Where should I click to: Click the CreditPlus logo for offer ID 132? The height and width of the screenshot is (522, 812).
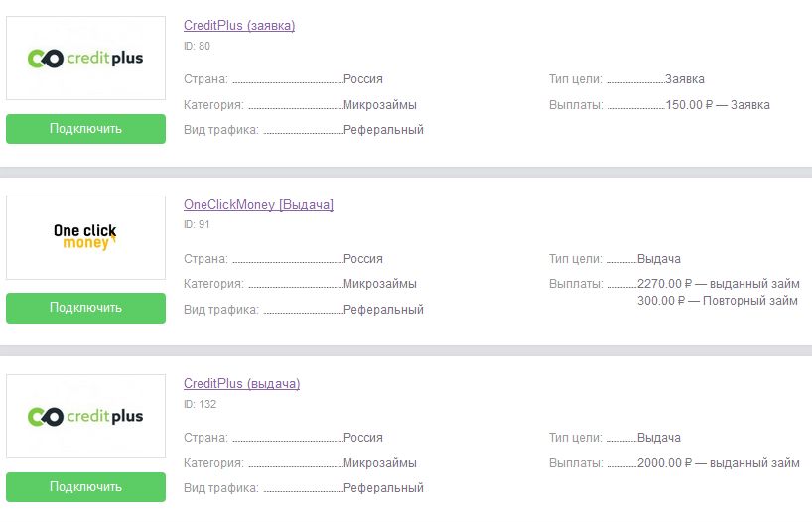(86, 417)
